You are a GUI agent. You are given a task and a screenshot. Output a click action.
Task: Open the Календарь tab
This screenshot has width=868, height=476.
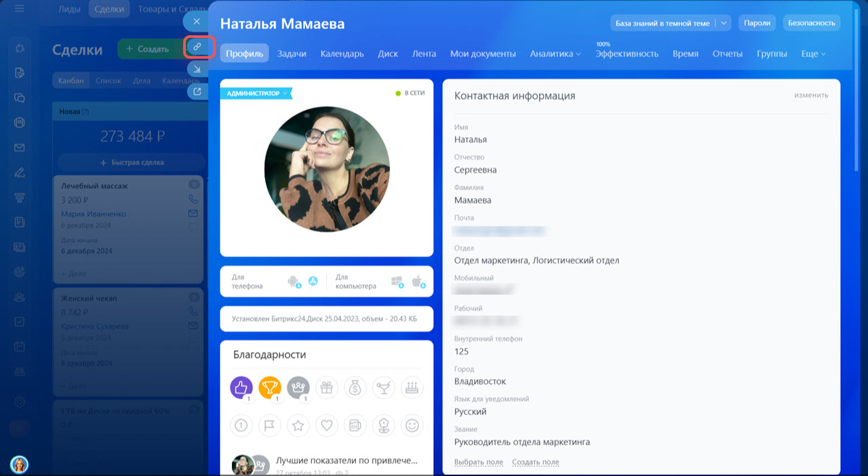click(342, 54)
